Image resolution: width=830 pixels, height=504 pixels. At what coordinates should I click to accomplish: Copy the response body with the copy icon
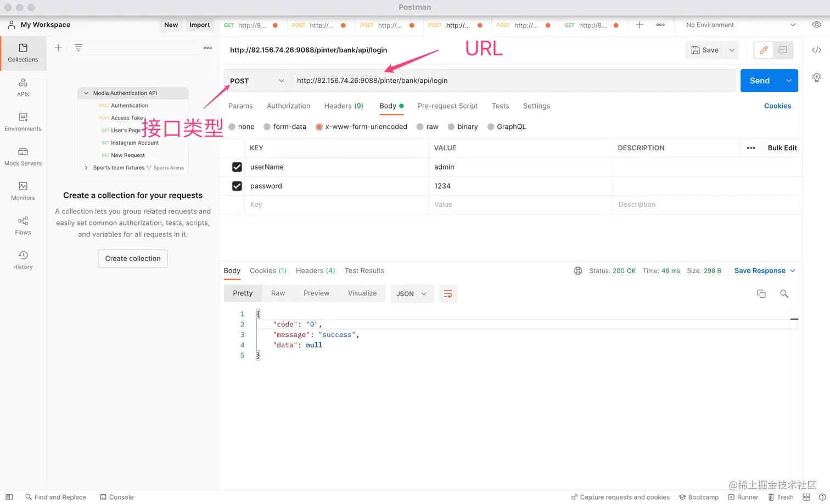click(x=761, y=294)
